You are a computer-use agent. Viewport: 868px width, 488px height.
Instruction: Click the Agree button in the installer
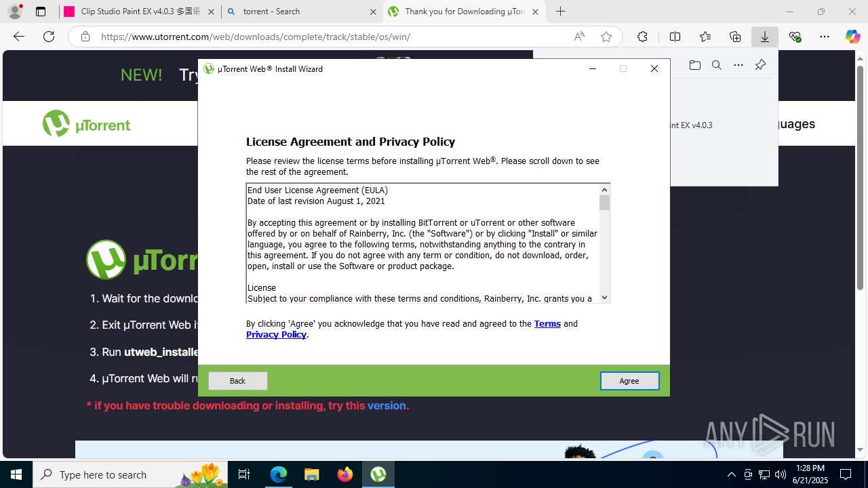pos(629,381)
